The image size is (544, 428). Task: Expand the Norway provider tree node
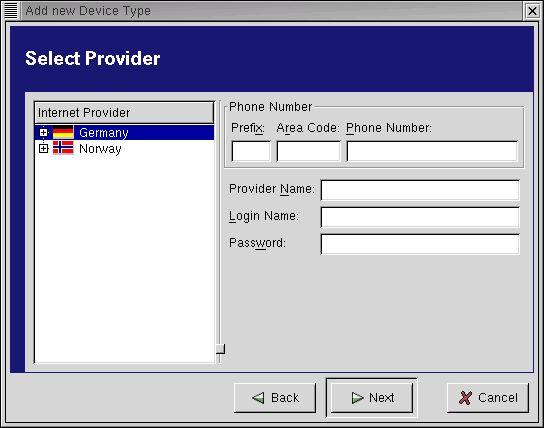tap(43, 148)
